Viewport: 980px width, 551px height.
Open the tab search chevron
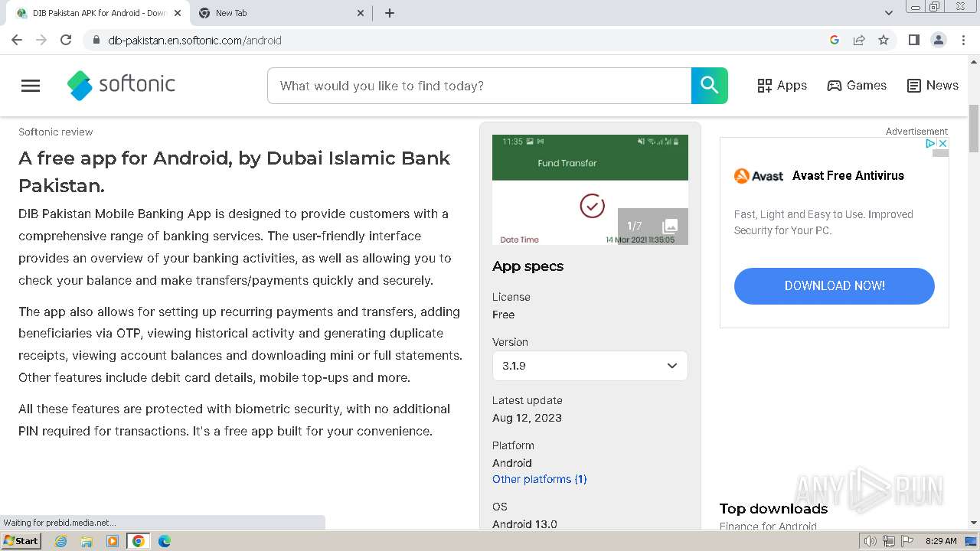(x=889, y=13)
